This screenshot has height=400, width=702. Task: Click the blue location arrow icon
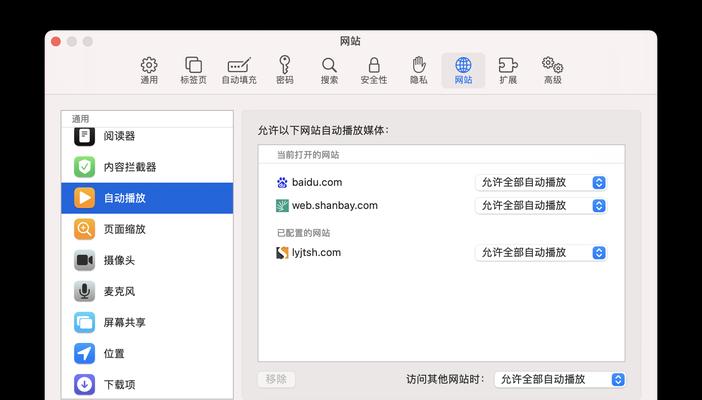(x=85, y=353)
